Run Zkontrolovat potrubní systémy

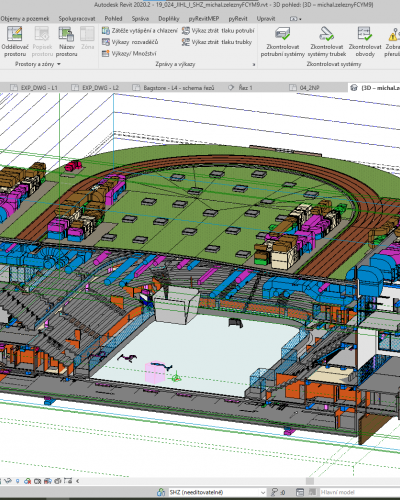click(282, 41)
